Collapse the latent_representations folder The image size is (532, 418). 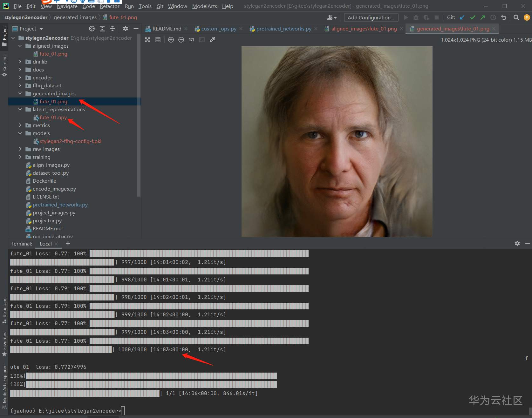(20, 109)
